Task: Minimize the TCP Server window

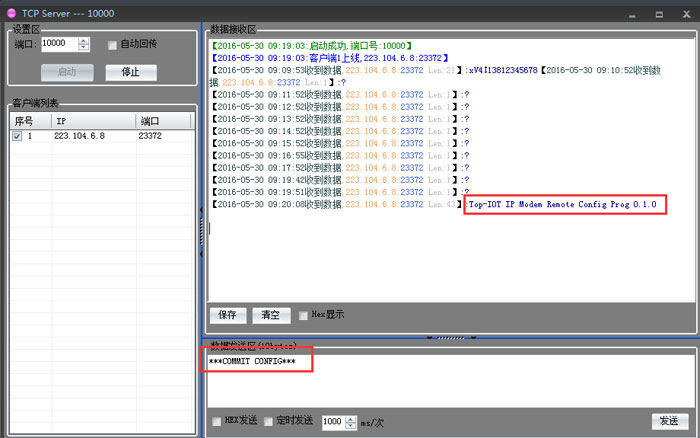Action: pos(630,14)
